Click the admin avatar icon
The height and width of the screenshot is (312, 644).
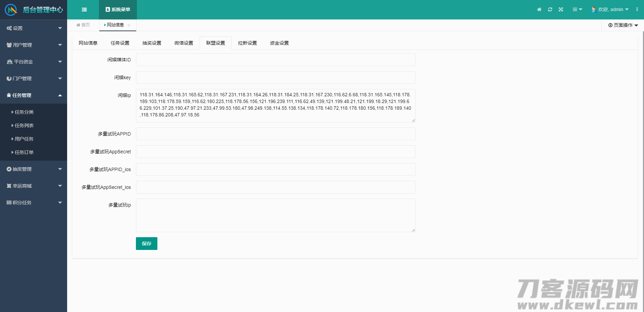pos(593,10)
